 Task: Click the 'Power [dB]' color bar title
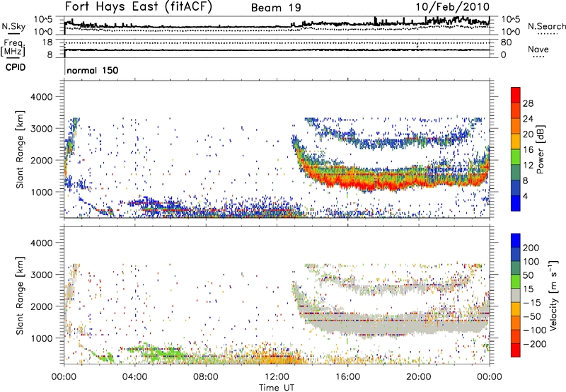[540, 149]
